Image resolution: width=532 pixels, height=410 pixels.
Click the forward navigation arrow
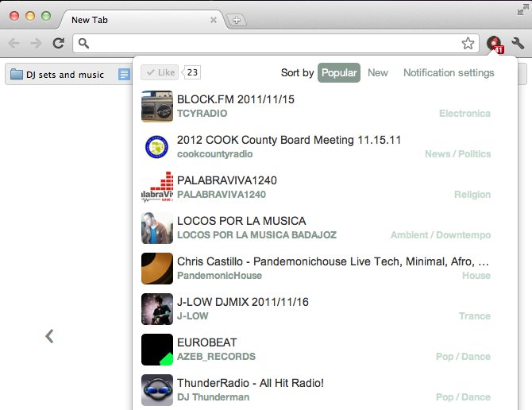coord(36,44)
